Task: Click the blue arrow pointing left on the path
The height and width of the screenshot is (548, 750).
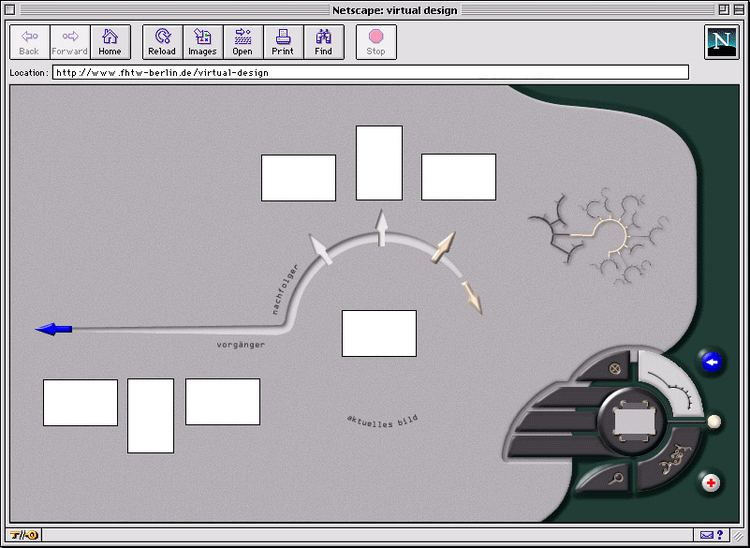Action: click(x=53, y=329)
